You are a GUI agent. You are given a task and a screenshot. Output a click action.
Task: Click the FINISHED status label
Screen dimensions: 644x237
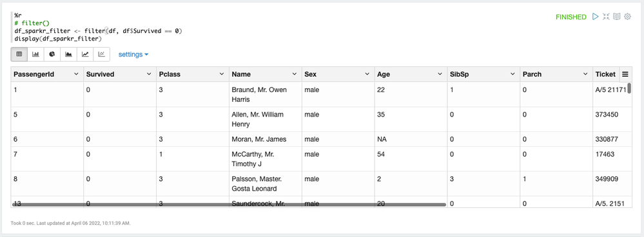[571, 17]
